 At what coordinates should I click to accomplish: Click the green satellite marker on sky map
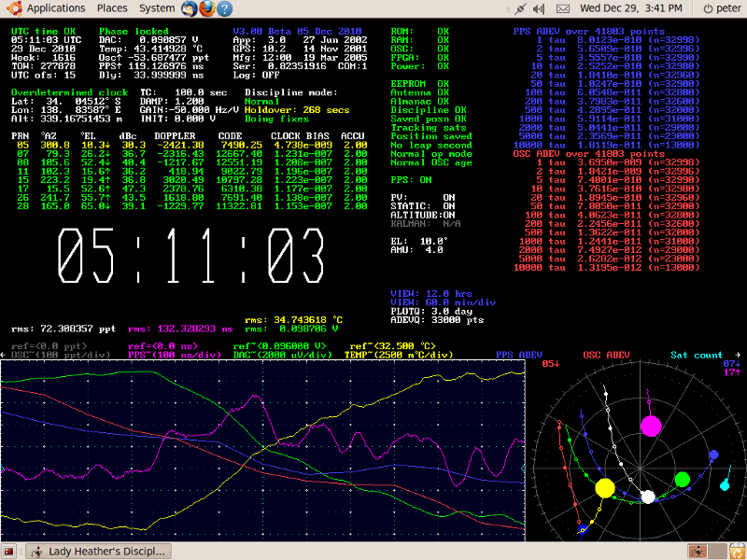[x=683, y=479]
